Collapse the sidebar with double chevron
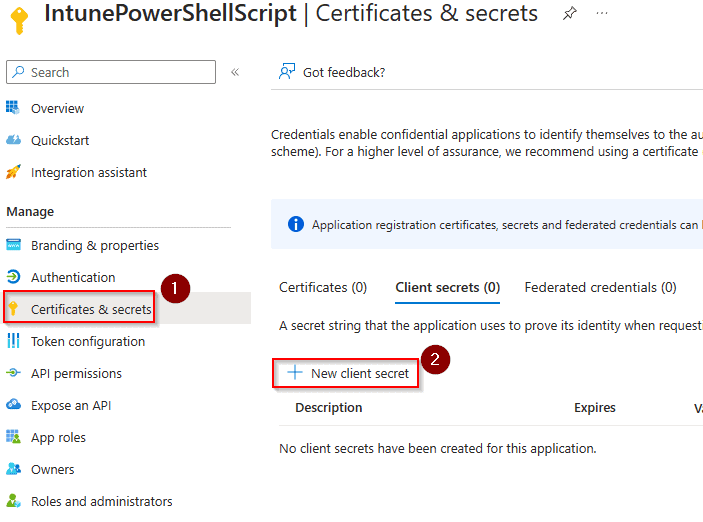The width and height of the screenshot is (703, 522). (x=235, y=72)
